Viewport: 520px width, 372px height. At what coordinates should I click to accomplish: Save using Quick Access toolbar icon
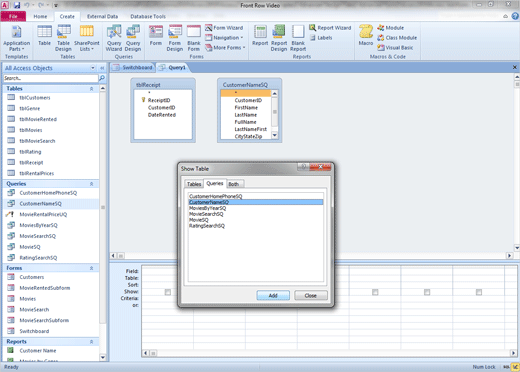(17, 5)
